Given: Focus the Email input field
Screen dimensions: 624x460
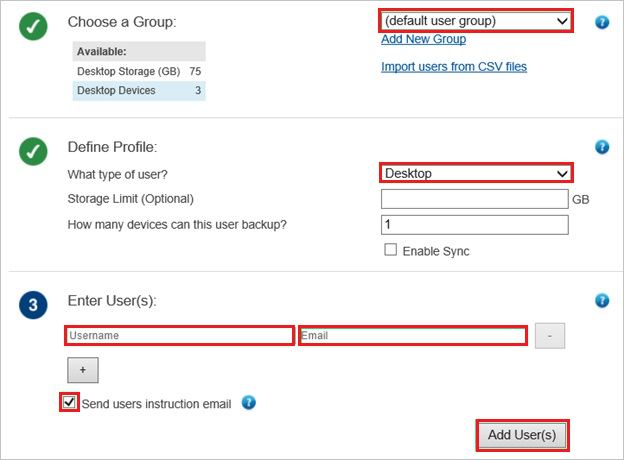Looking at the screenshot, I should pyautogui.click(x=413, y=335).
